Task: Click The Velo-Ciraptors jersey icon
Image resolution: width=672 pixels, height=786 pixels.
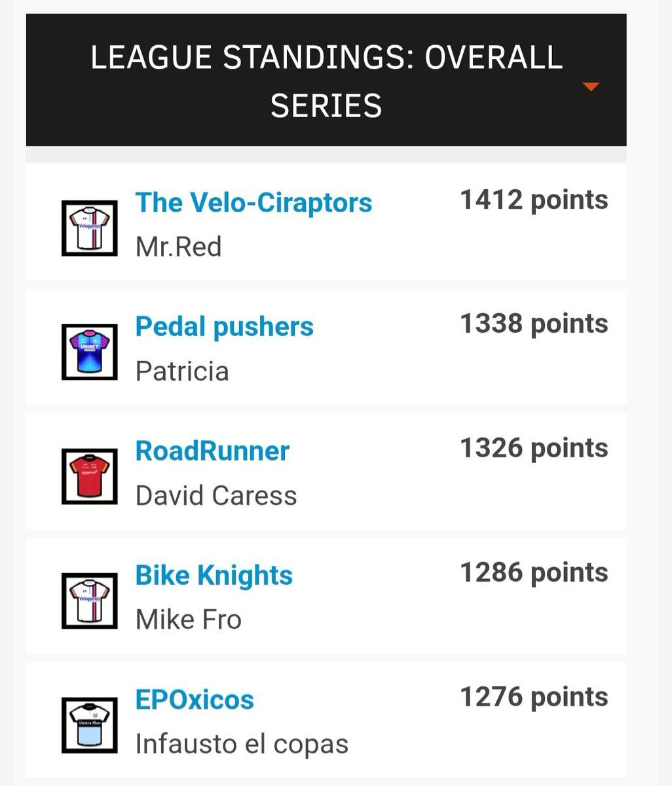Action: pos(90,228)
